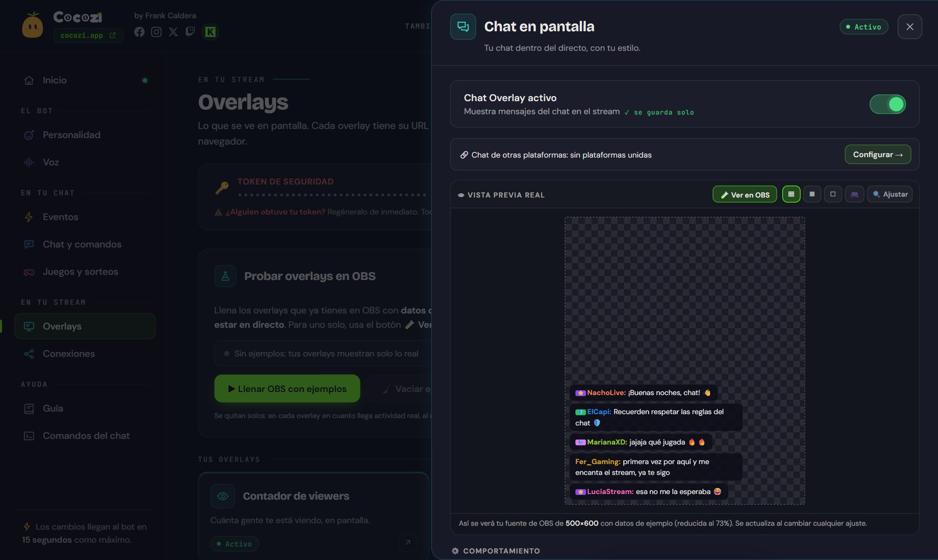Viewport: 938px width, 560px height.
Task: Open Comandos del chat in sidebar
Action: pos(85,436)
